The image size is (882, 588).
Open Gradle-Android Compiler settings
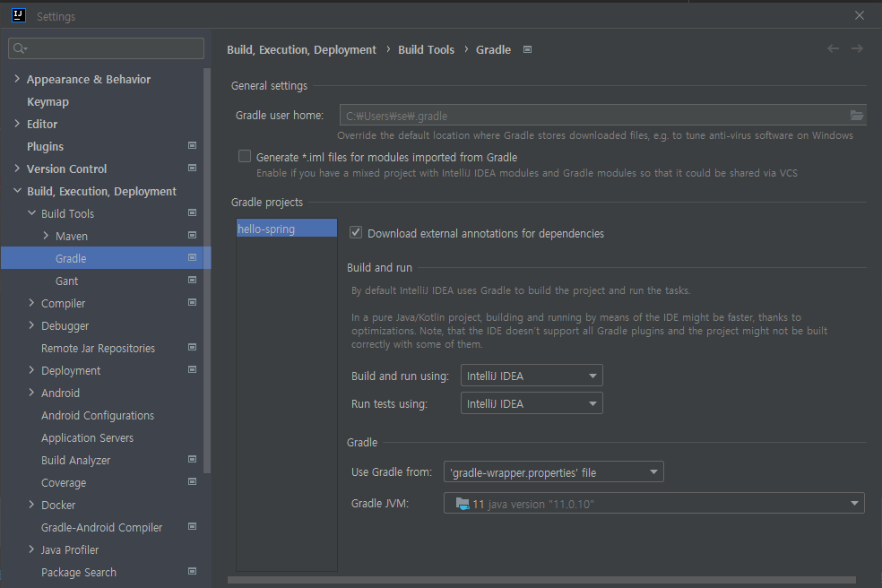(101, 527)
